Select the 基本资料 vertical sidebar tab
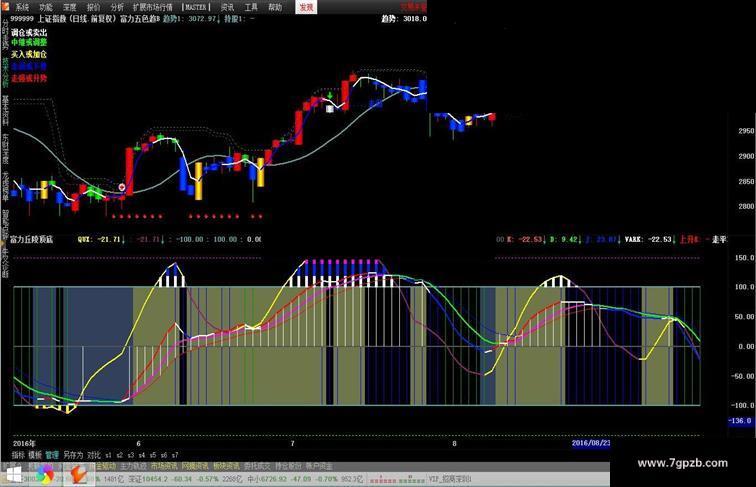The height and width of the screenshot is (487, 756). [x=5, y=110]
